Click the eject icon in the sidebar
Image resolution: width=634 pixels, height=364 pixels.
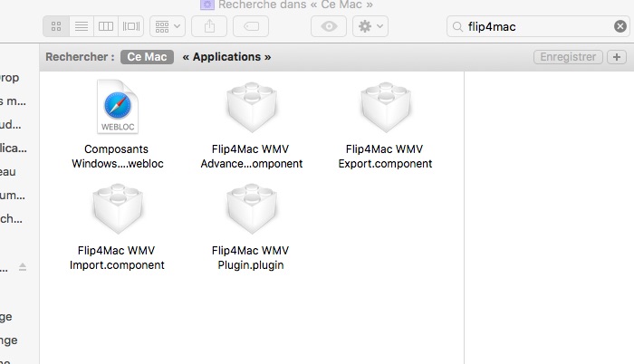[23, 267]
